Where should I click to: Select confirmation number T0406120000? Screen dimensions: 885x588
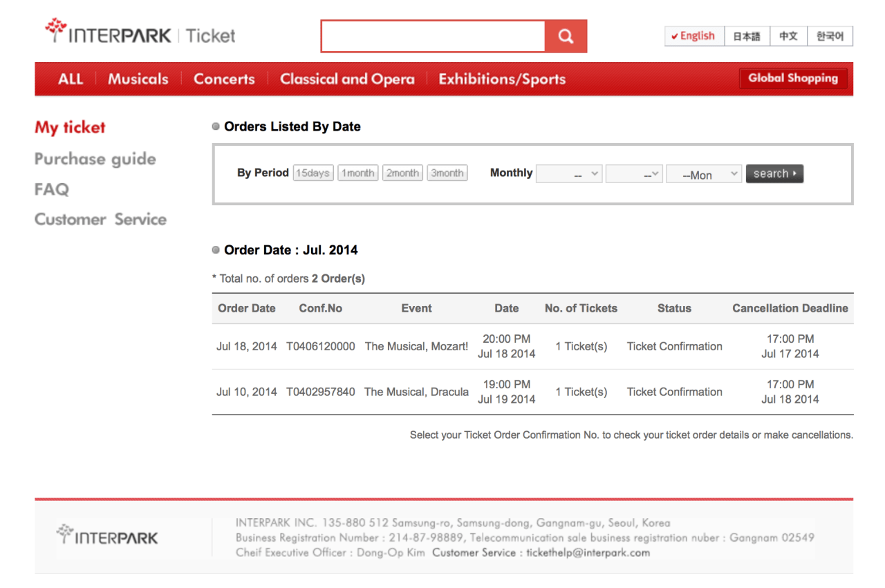(320, 346)
